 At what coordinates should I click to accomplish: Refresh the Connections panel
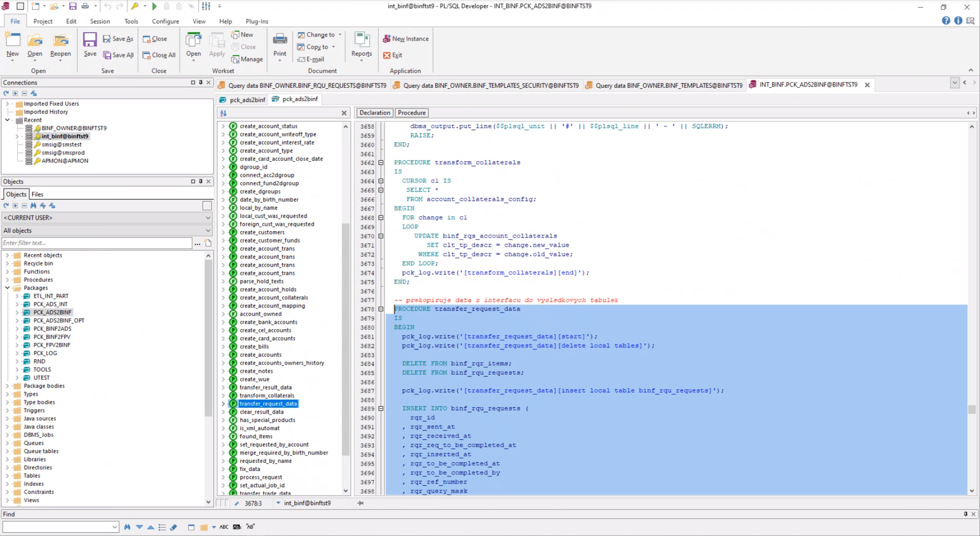[5, 93]
